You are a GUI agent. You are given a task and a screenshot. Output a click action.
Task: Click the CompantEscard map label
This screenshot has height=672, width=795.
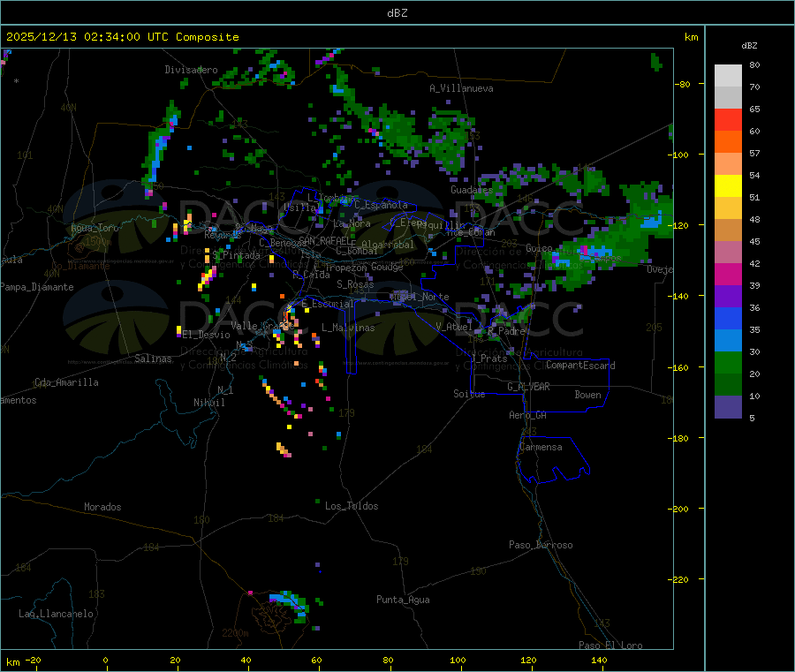click(580, 366)
